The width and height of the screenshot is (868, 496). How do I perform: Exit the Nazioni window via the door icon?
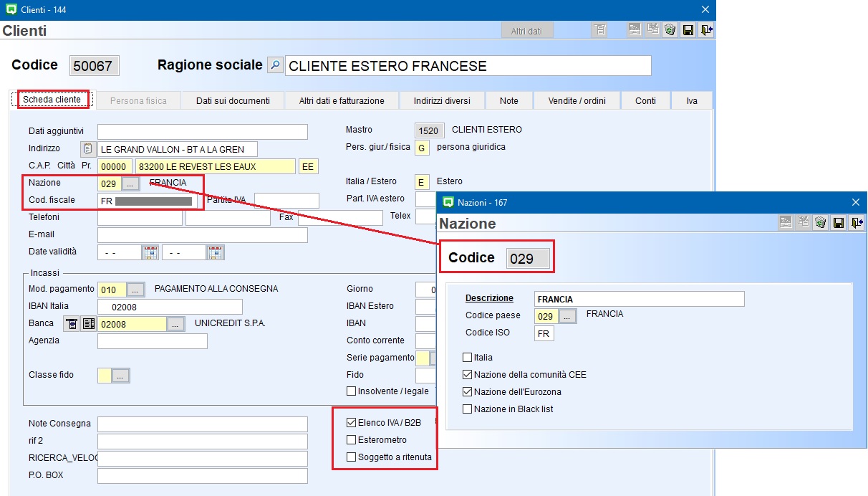pos(857,223)
